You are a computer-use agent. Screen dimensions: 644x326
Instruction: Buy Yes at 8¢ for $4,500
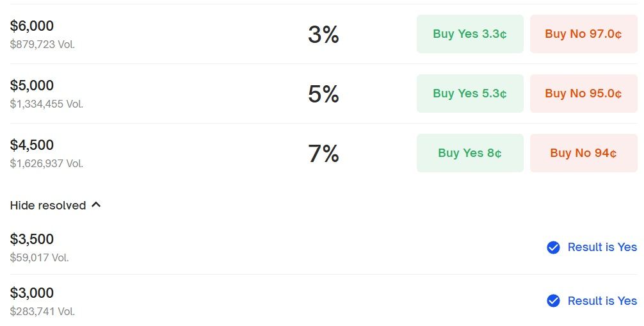click(470, 153)
